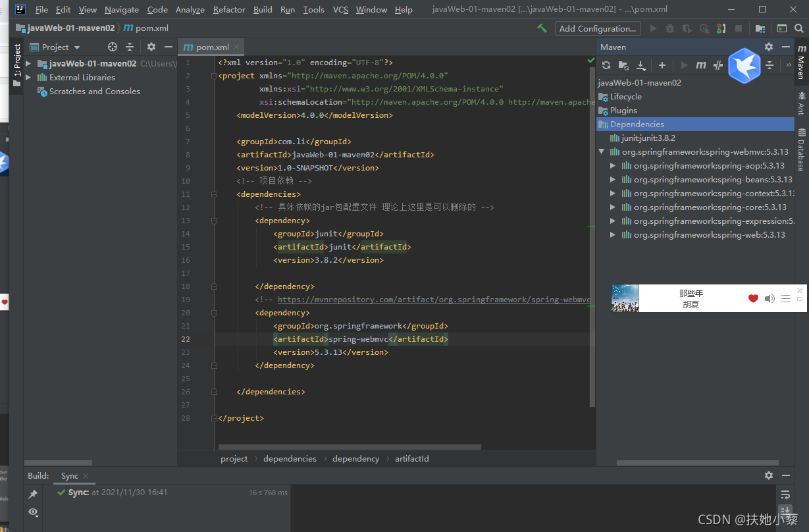Open music player playlist icon
This screenshot has height=532, width=809.
click(785, 298)
